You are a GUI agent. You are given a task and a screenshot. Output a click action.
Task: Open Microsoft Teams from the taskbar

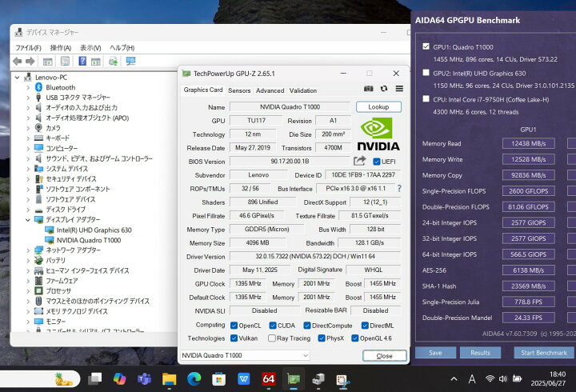144,378
